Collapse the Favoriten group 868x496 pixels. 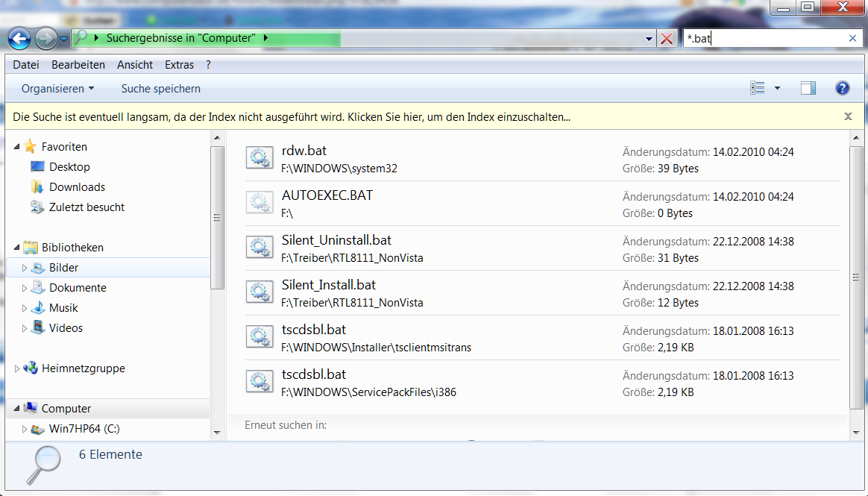(16, 147)
